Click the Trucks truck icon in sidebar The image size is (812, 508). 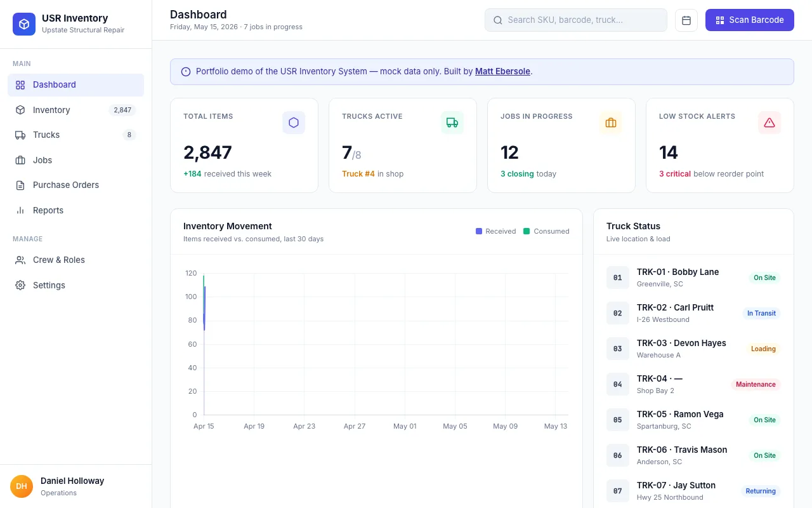click(x=20, y=135)
